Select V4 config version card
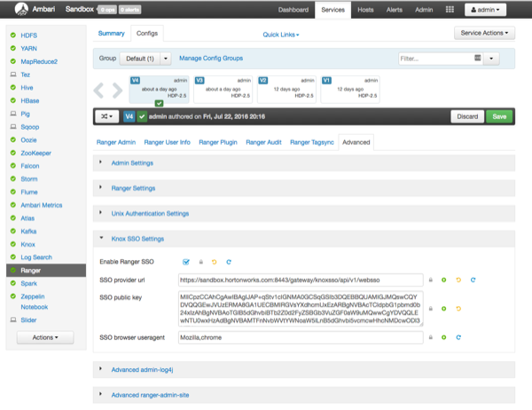This screenshot has height=410, width=532. (159, 90)
